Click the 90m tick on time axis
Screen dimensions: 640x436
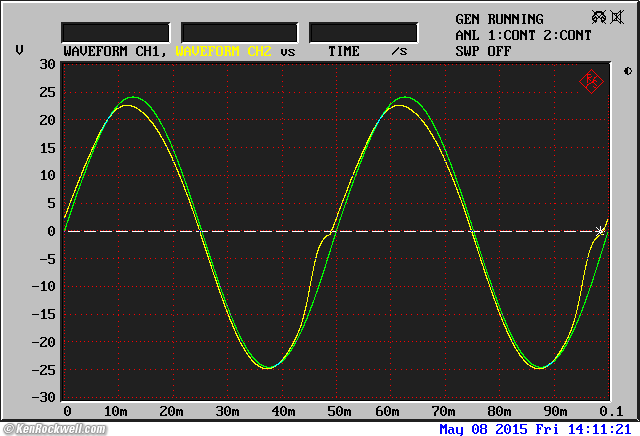(555, 411)
